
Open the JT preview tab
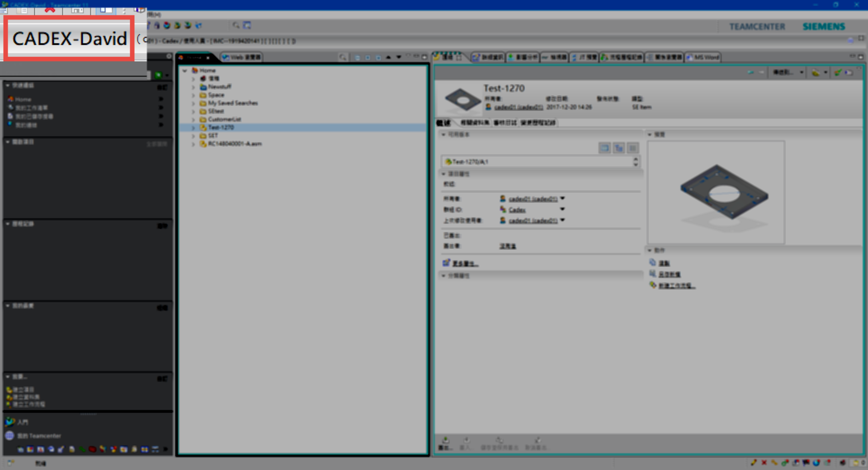(584, 57)
